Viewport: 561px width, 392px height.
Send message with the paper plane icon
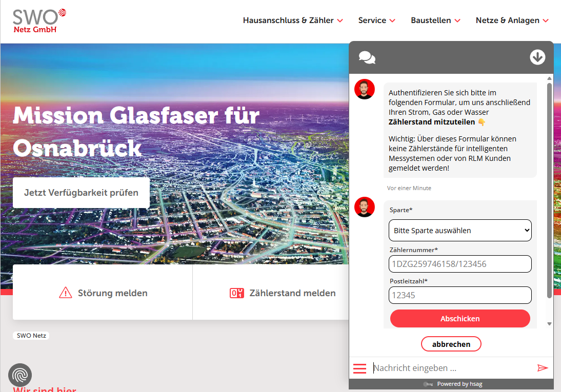tap(543, 368)
